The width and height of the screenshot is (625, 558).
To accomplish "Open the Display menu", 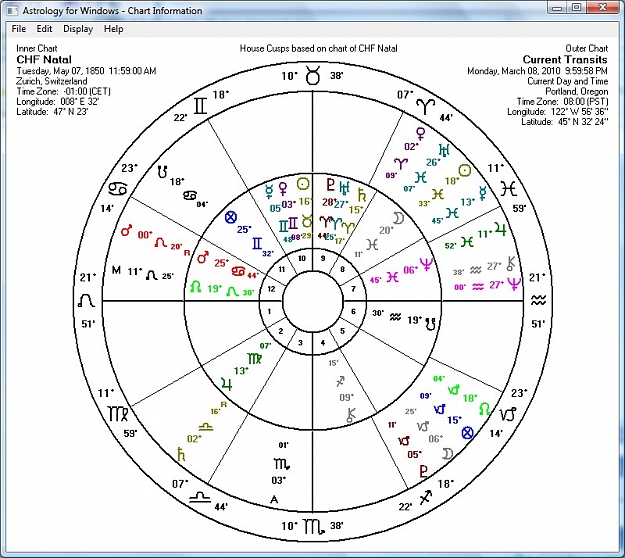I will pyautogui.click(x=78, y=29).
